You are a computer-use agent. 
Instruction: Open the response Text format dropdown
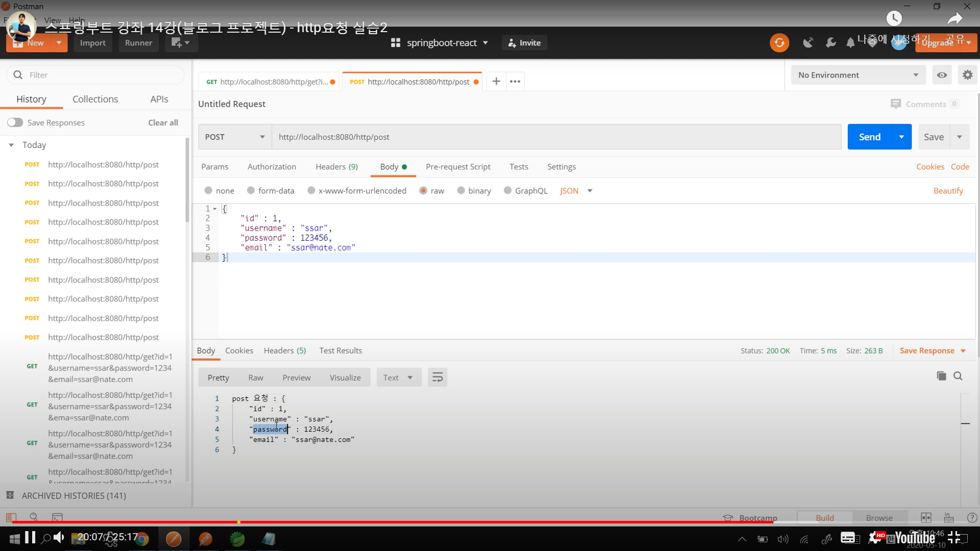pyautogui.click(x=399, y=378)
